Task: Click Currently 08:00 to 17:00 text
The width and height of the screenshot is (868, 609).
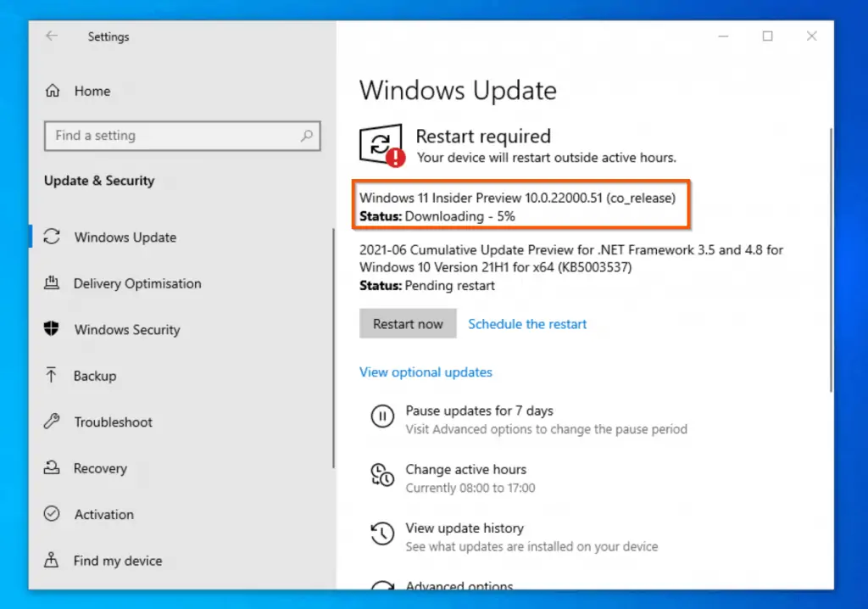Action: pyautogui.click(x=470, y=488)
